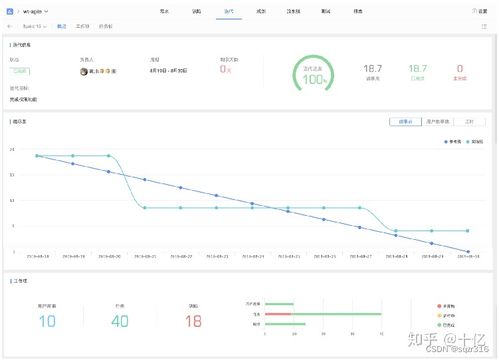
Task: Click the blue 10 user story count
Action: click(47, 321)
